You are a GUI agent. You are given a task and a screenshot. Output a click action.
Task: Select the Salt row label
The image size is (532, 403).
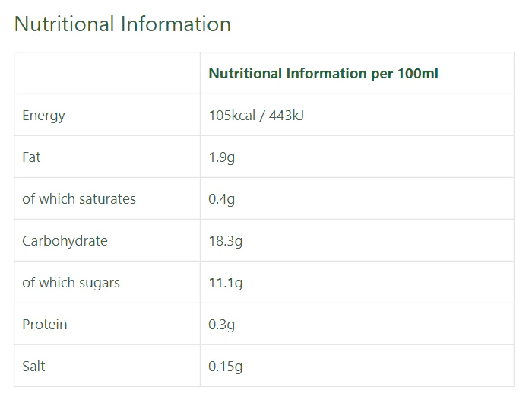pos(33,367)
